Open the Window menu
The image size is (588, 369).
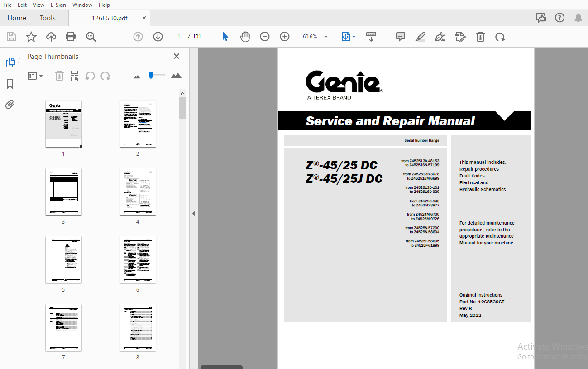pos(82,5)
